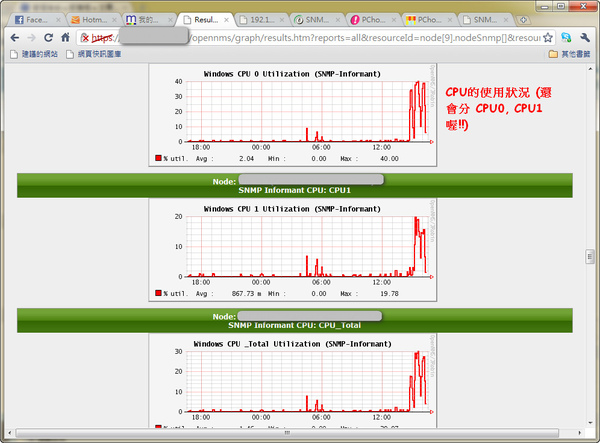Image resolution: width=600 pixels, height=443 pixels.
Task: Click the Avg 867.73 m value on CPU 1 graph
Action: pos(247,294)
